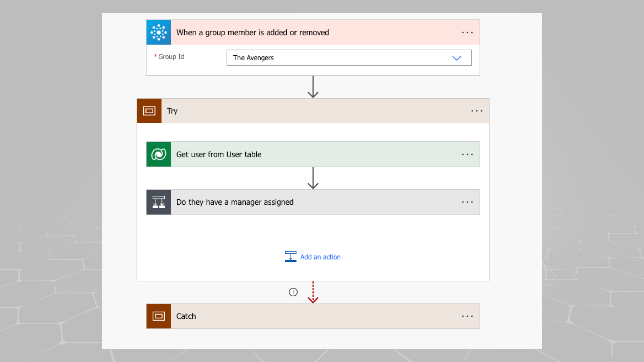Click the Try scope icon
Image resolution: width=644 pixels, height=362 pixels.
pyautogui.click(x=149, y=111)
